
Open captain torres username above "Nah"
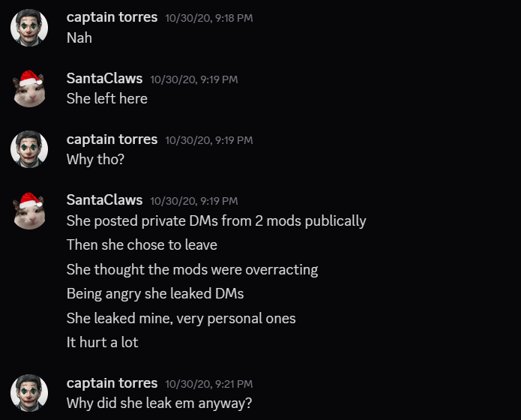point(112,17)
